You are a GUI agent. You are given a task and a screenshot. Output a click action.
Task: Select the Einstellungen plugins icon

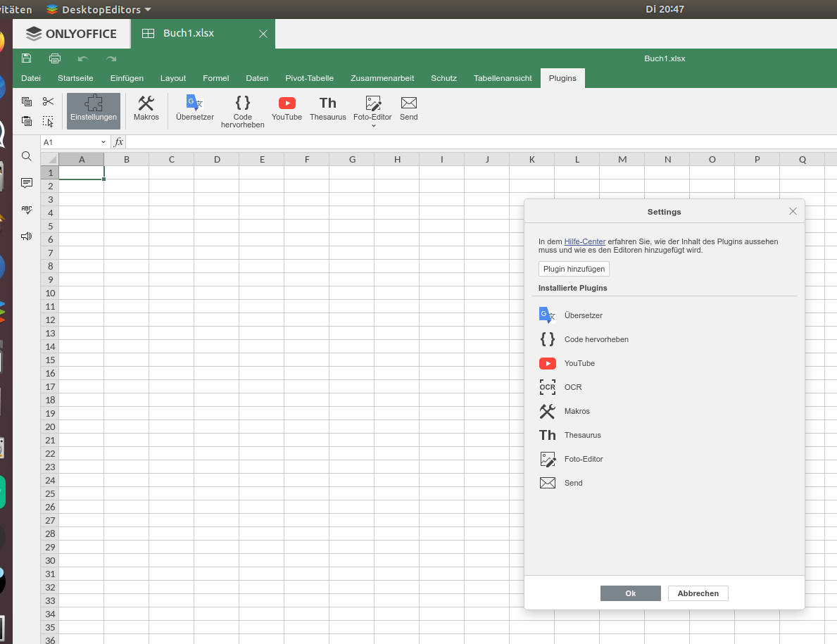tap(93, 109)
